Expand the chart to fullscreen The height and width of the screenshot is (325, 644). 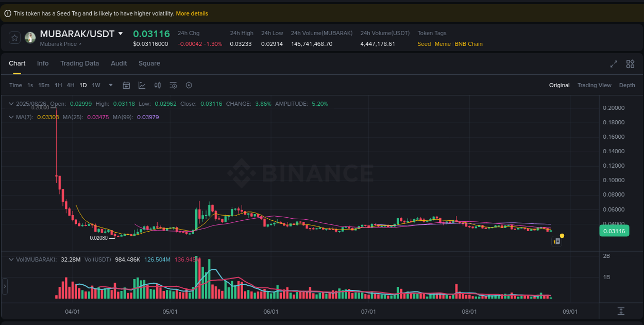pyautogui.click(x=614, y=64)
